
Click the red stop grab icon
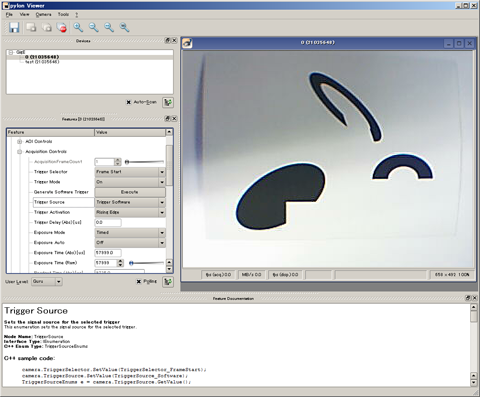(62, 27)
